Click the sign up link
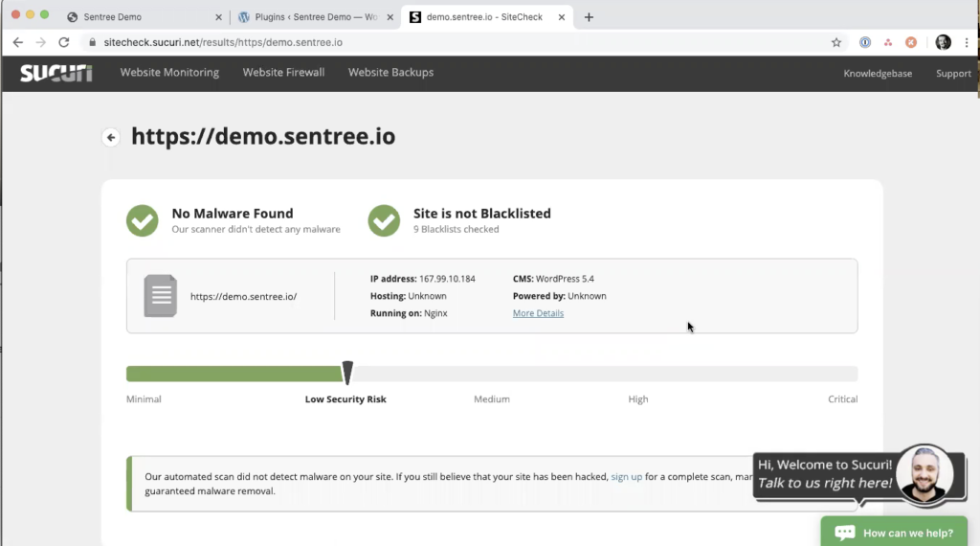This screenshot has height=546, width=980. 626,476
